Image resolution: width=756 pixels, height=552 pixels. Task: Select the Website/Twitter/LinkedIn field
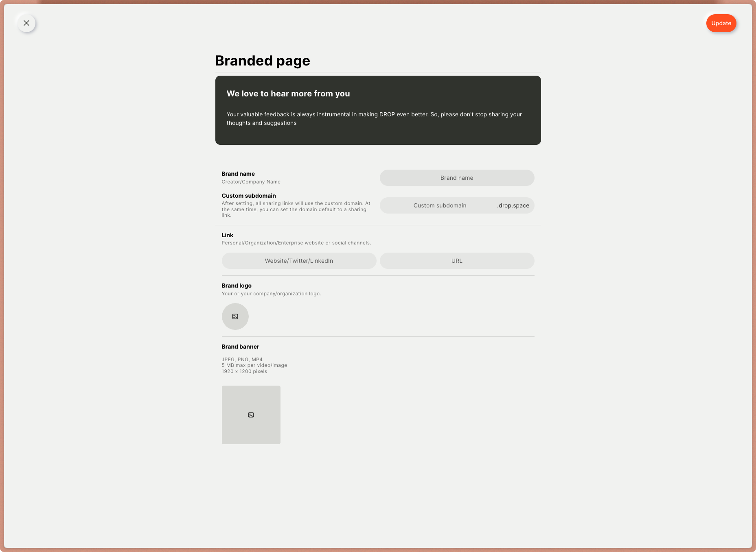299,261
